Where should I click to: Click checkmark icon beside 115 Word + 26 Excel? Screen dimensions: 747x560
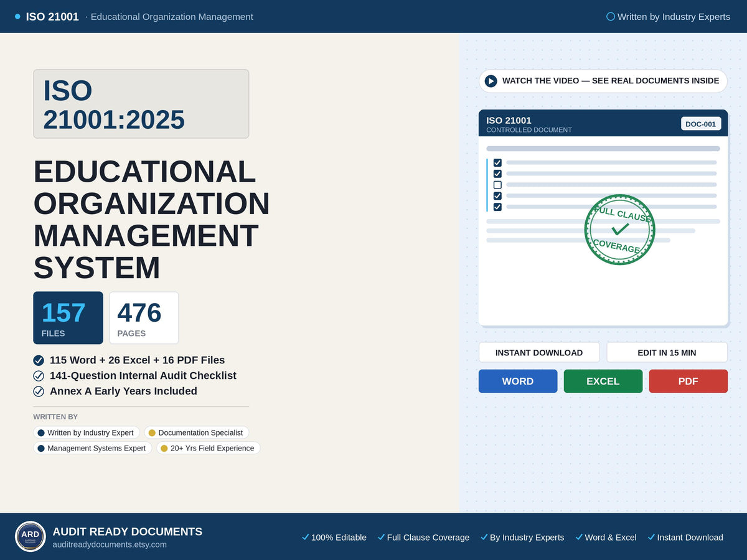39,360
